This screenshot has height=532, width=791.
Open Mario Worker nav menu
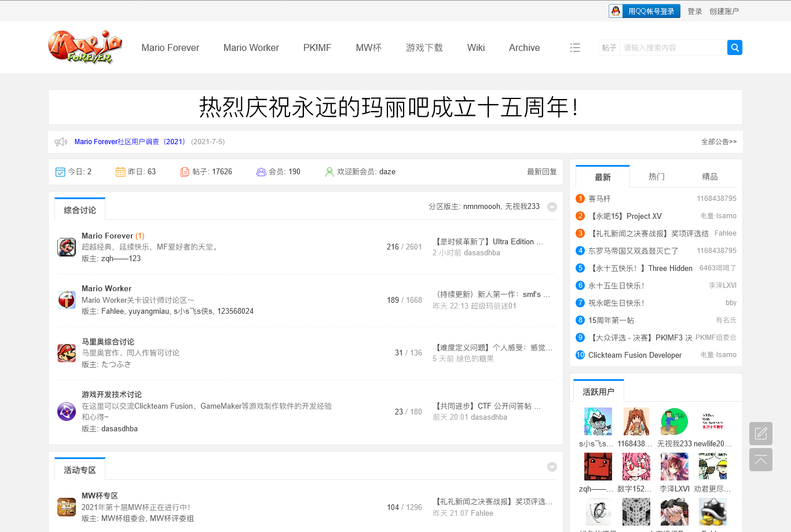click(x=251, y=47)
